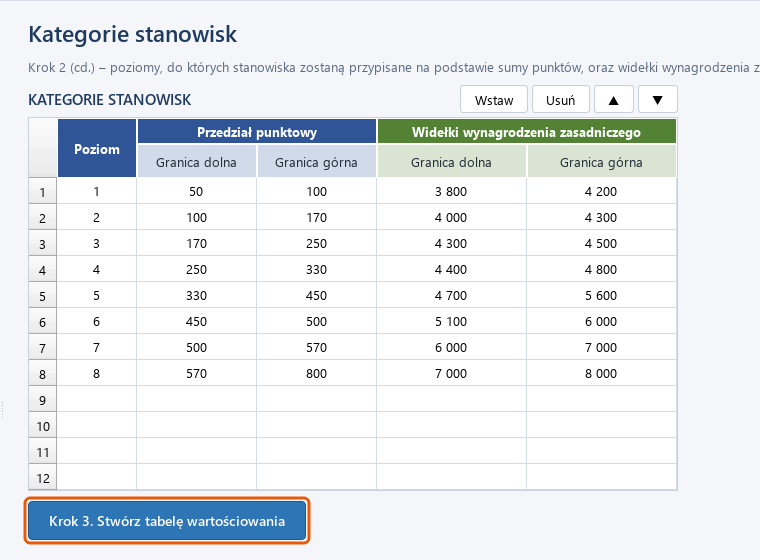Image resolution: width=760 pixels, height=560 pixels.
Task: Click the move row down arrow button
Action: (658, 100)
